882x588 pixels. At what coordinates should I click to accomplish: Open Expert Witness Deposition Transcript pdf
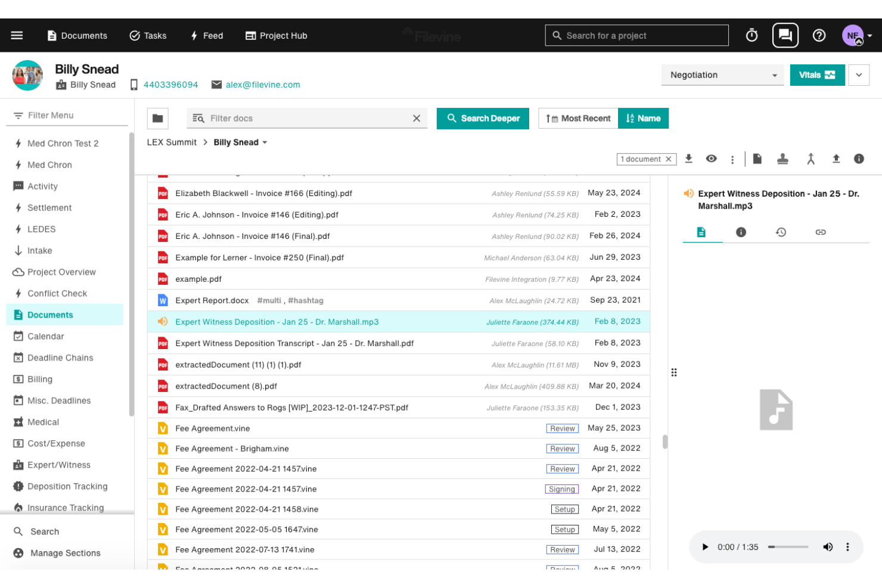294,344
